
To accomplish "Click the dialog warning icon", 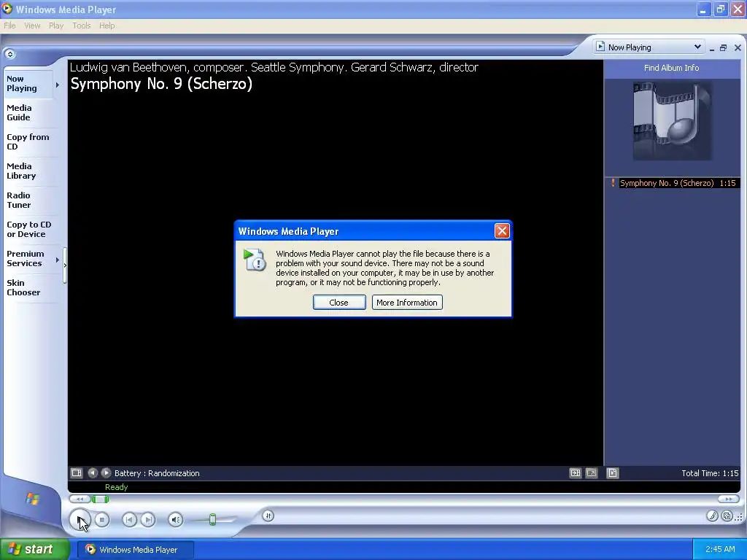I will tap(255, 260).
